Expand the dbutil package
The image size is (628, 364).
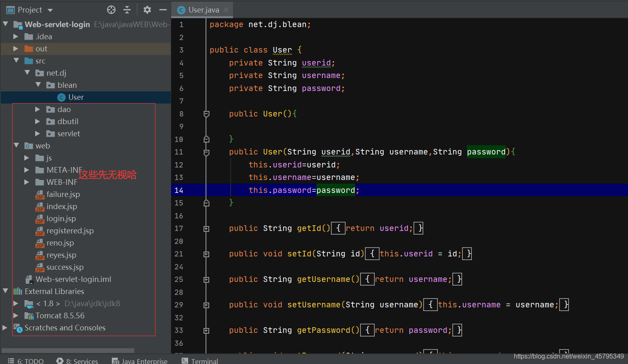[38, 121]
